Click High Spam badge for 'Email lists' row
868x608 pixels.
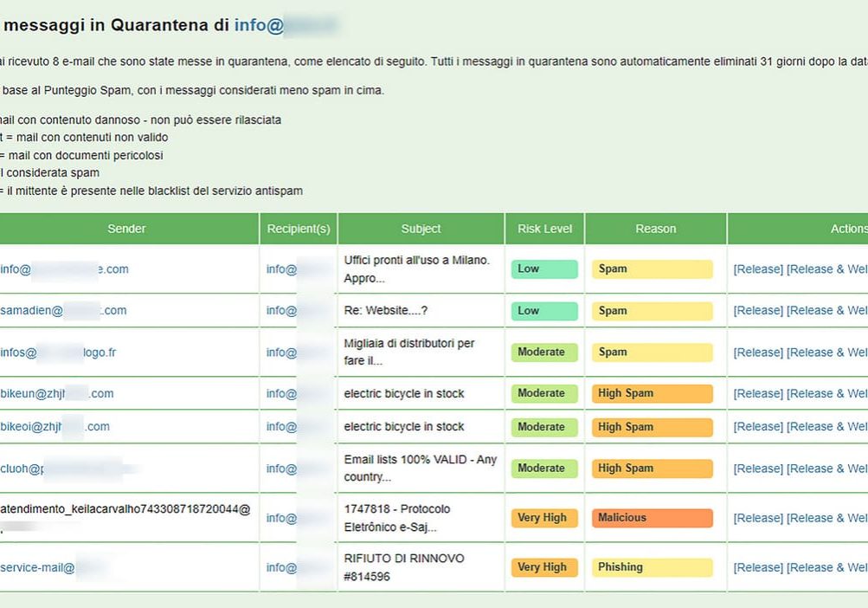(x=653, y=469)
